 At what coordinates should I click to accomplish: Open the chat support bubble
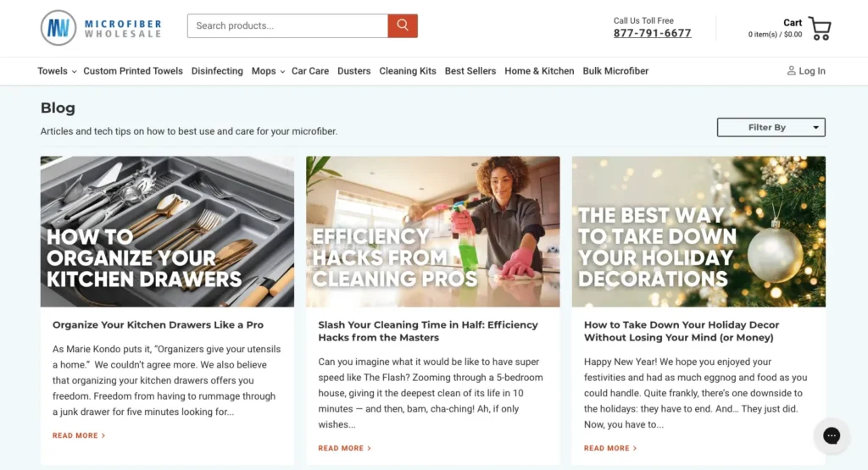point(831,435)
